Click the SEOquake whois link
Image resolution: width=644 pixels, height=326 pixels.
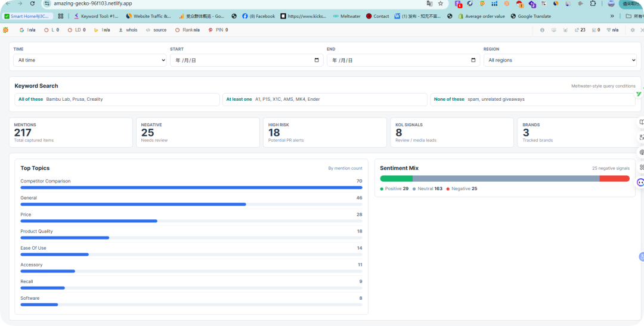[128, 30]
